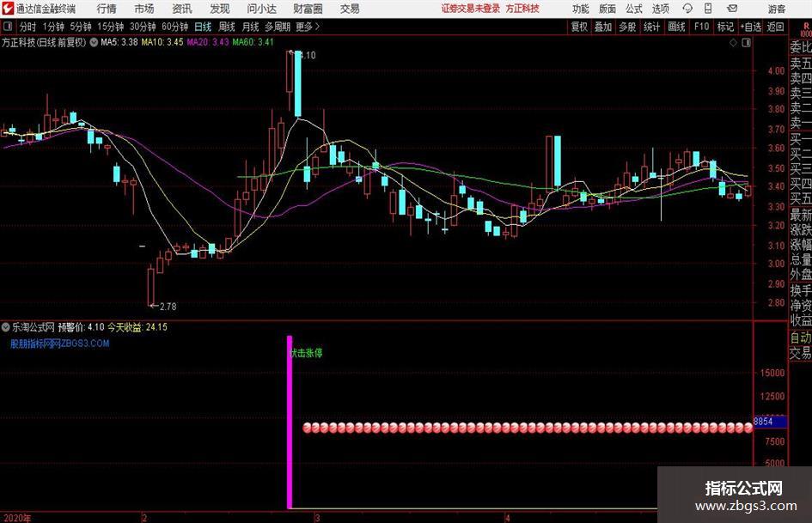Select the 15分钟 period tab
The image size is (812, 523).
coord(111,27)
